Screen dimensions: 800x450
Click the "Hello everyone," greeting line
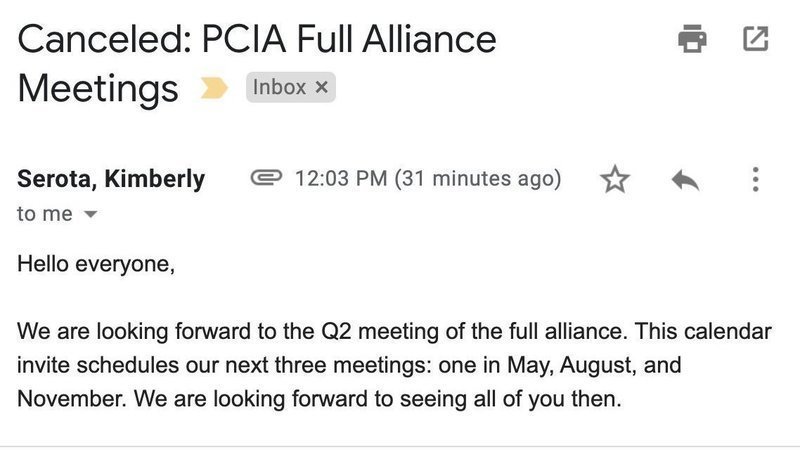point(96,266)
